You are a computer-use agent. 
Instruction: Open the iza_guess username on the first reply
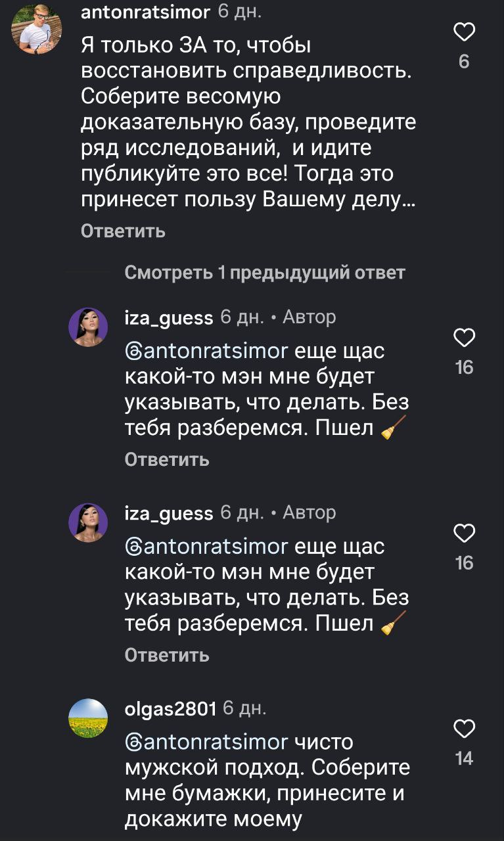[x=169, y=318]
